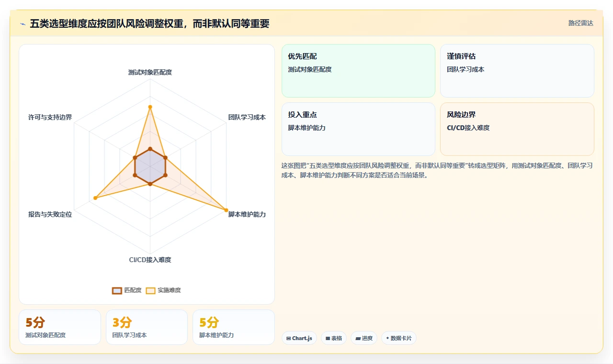Select the 进度 tag
The width and height of the screenshot is (613, 364).
[x=364, y=338]
